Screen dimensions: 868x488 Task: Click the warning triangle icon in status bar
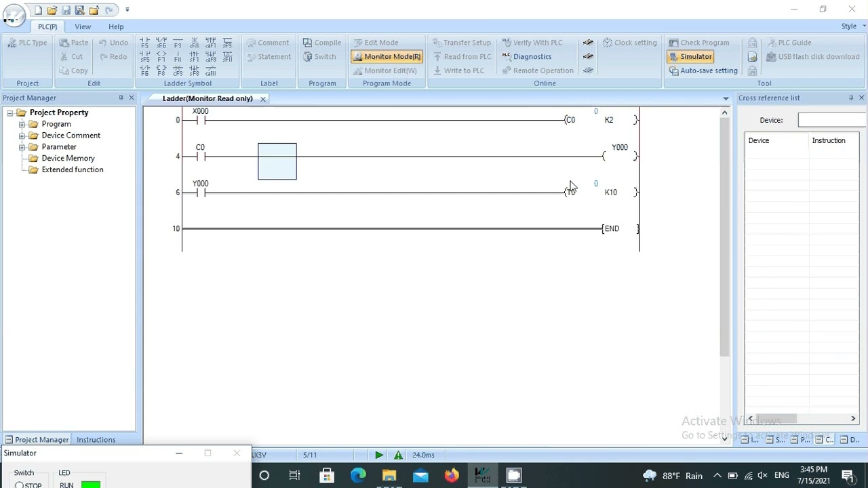point(398,455)
